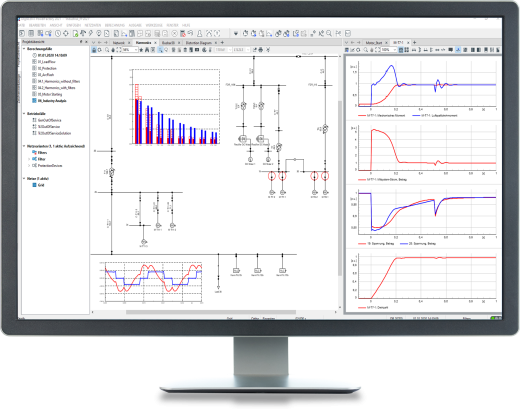Click the refresh icon in the plot panel toolbar
This screenshot has width=520, height=414.
coord(358,50)
